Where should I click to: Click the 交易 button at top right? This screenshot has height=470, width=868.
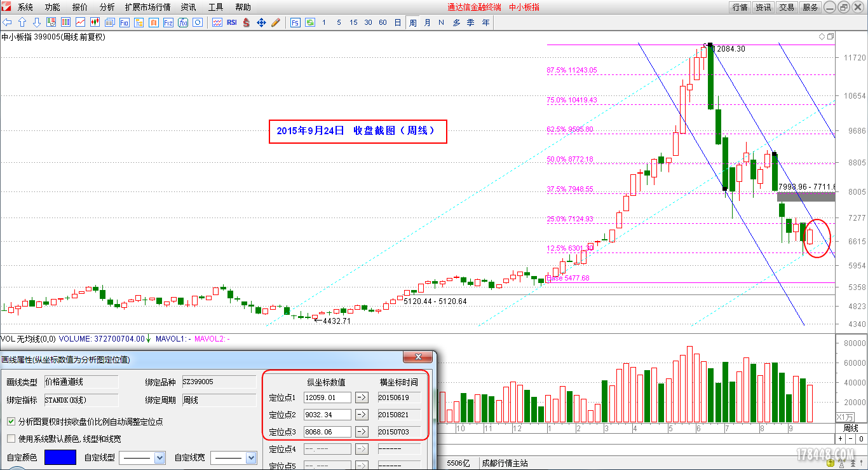point(787,7)
